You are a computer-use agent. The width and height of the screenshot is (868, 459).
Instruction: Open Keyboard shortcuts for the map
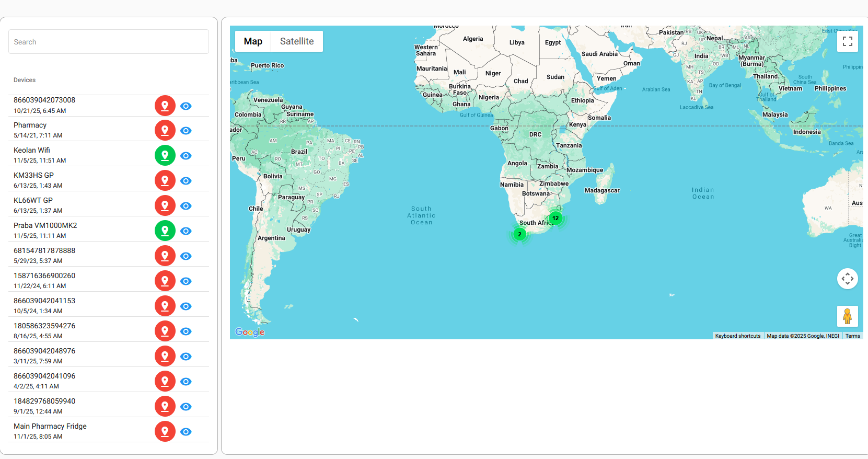point(737,336)
